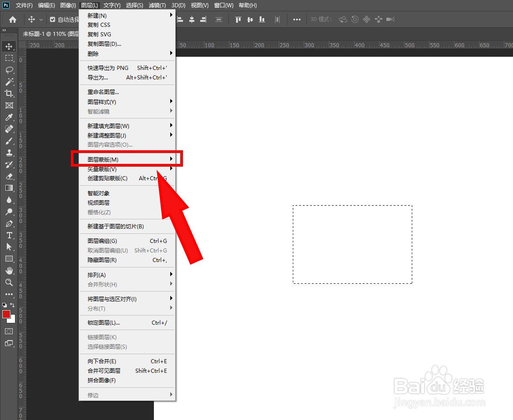Select the Crop tool
513x420 pixels.
(x=9, y=94)
